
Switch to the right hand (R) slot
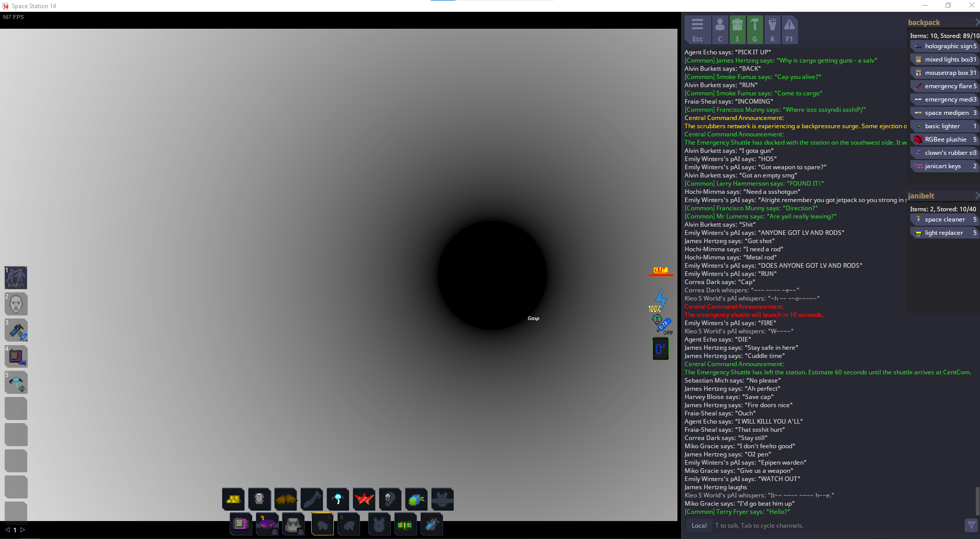[x=349, y=524]
